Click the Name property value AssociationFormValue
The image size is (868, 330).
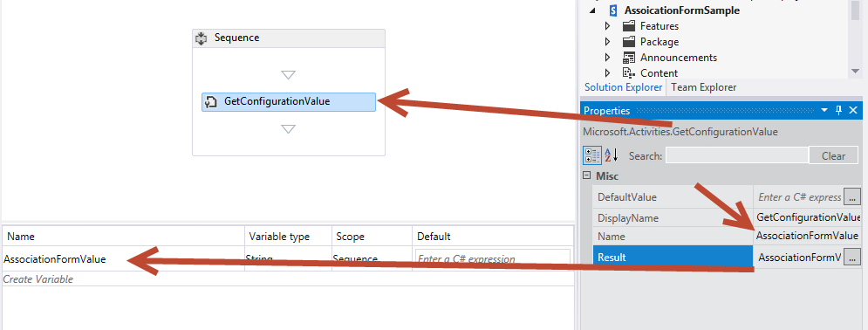click(807, 236)
